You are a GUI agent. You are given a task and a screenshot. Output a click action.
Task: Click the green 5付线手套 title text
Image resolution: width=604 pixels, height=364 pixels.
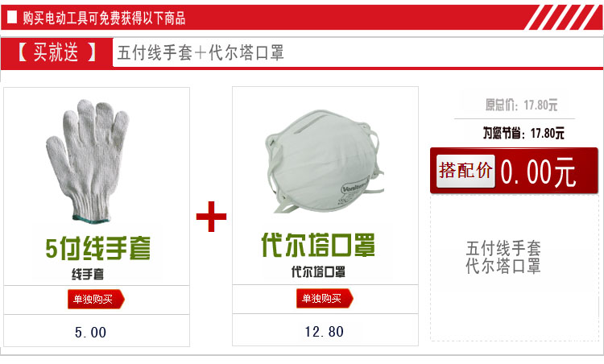tap(97, 249)
